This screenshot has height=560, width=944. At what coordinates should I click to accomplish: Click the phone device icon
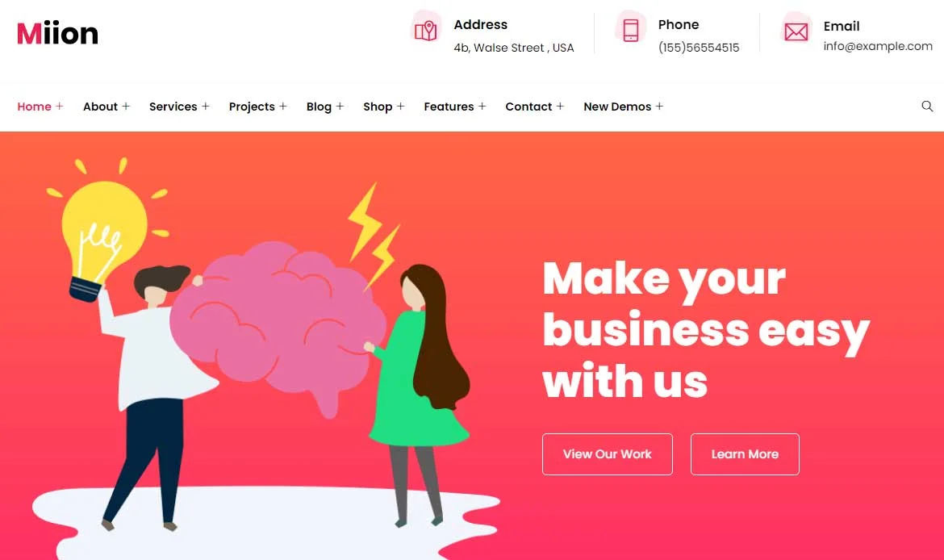(630, 30)
